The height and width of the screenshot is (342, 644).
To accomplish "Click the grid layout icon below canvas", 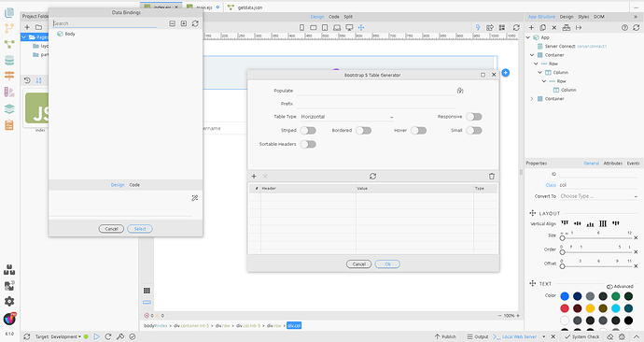I will click(x=147, y=291).
